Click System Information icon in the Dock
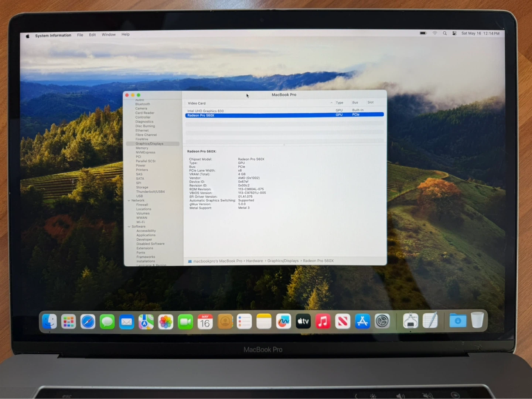532x399 pixels. 410,321
